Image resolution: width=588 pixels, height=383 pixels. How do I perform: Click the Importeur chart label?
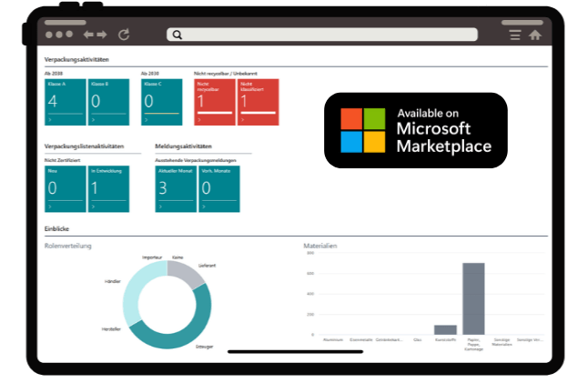click(152, 257)
